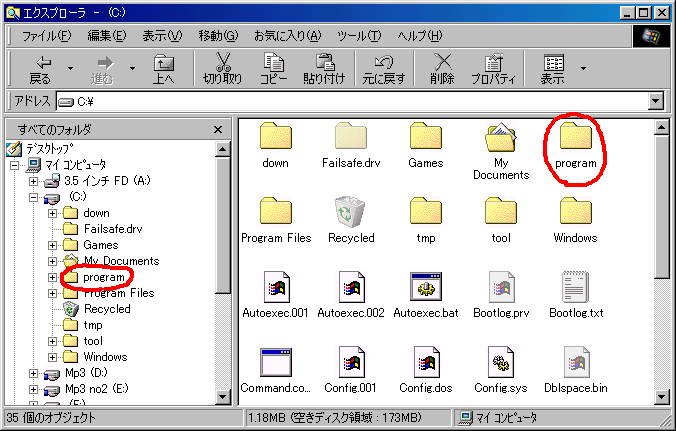Go up one level with 上へ
Image resolution: width=676 pixels, height=431 pixels.
tap(164, 69)
